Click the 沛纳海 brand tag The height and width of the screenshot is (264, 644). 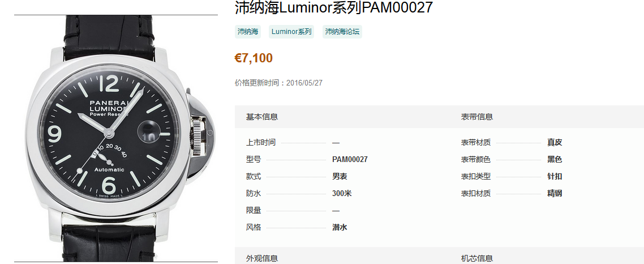[248, 32]
